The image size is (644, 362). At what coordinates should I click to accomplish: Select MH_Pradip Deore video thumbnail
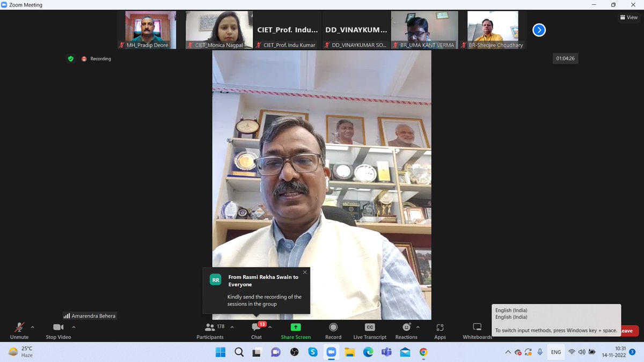pos(151,30)
